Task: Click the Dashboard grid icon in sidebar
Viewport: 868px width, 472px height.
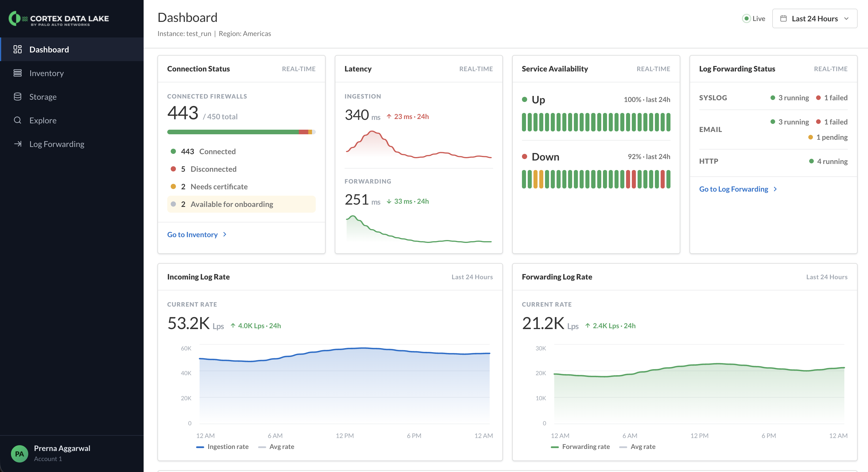Action: 18,50
